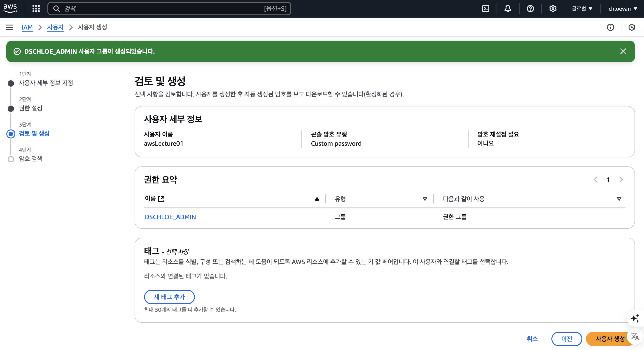The height and width of the screenshot is (350, 644).
Task: Click the 권한 요약 section heading
Action: click(x=161, y=179)
